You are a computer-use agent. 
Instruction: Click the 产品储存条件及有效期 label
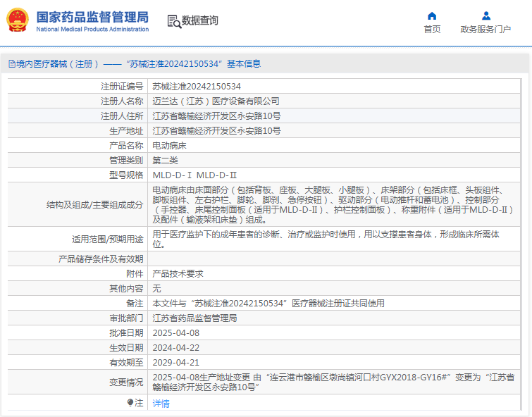tap(101, 259)
